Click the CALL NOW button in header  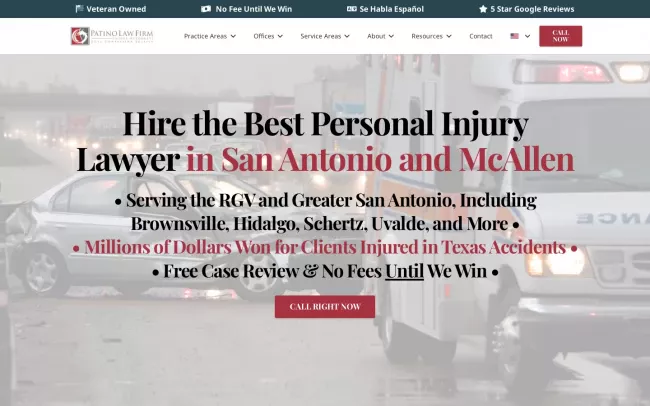pos(560,36)
